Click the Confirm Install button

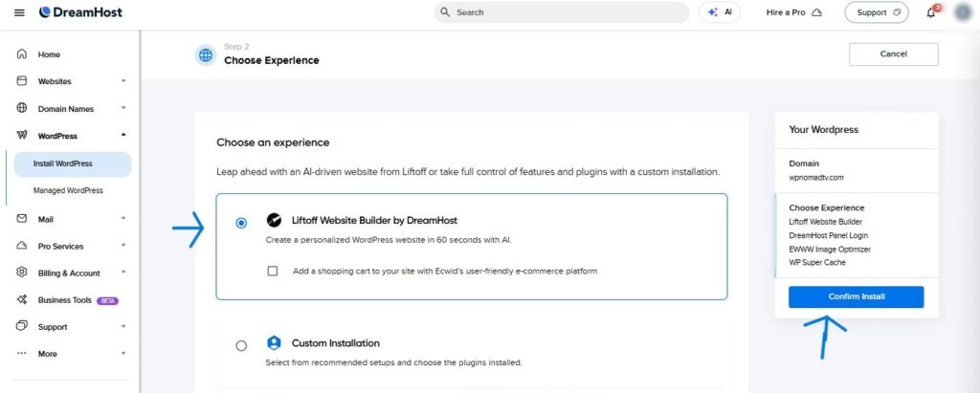point(856,296)
